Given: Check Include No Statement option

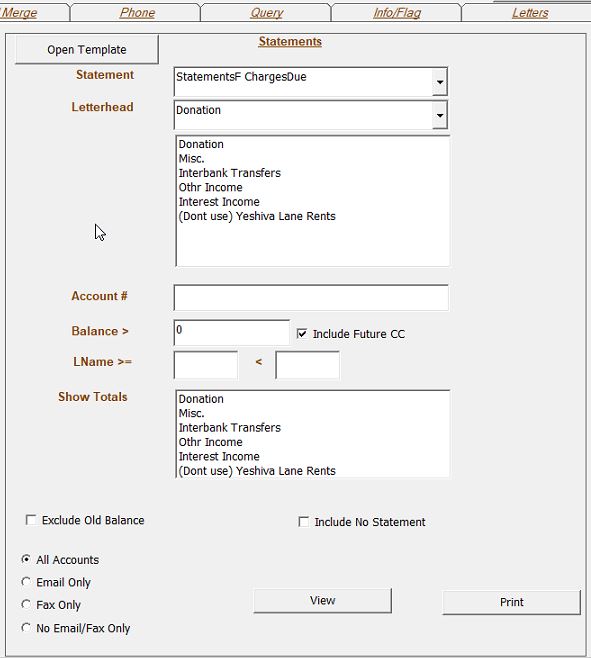Looking at the screenshot, I should tap(303, 522).
